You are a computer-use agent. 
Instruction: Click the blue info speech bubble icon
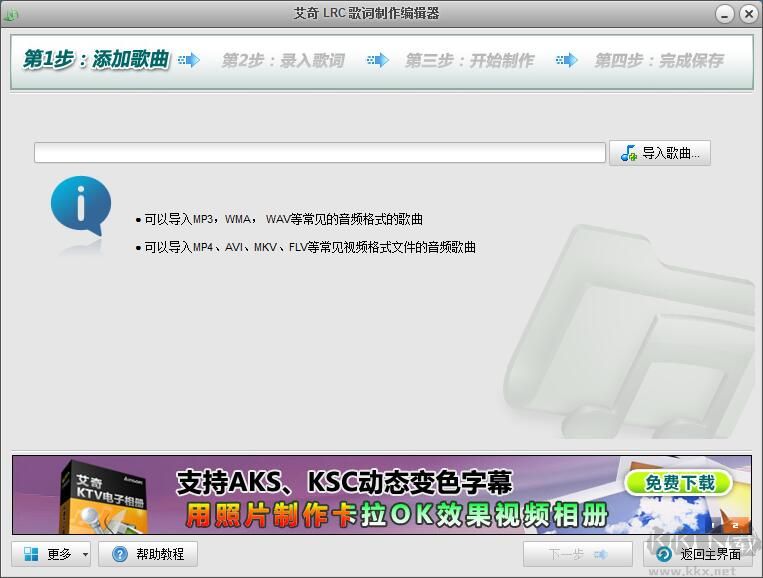(x=80, y=207)
